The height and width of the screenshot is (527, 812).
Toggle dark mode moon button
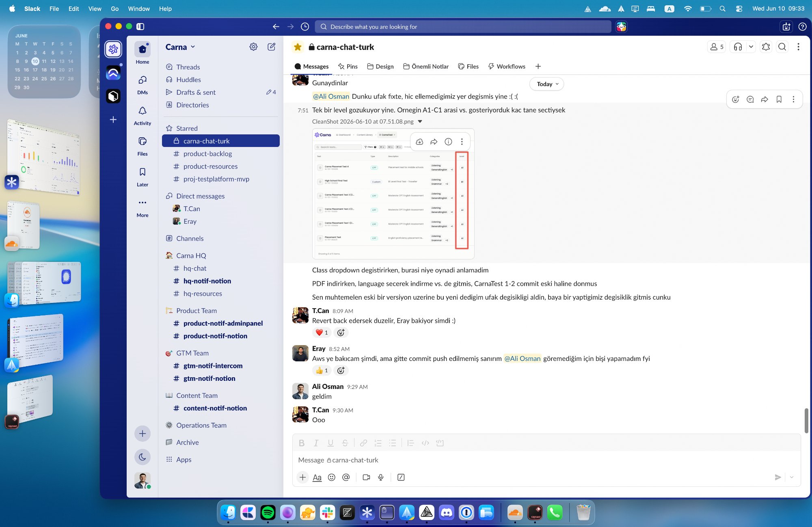click(143, 457)
